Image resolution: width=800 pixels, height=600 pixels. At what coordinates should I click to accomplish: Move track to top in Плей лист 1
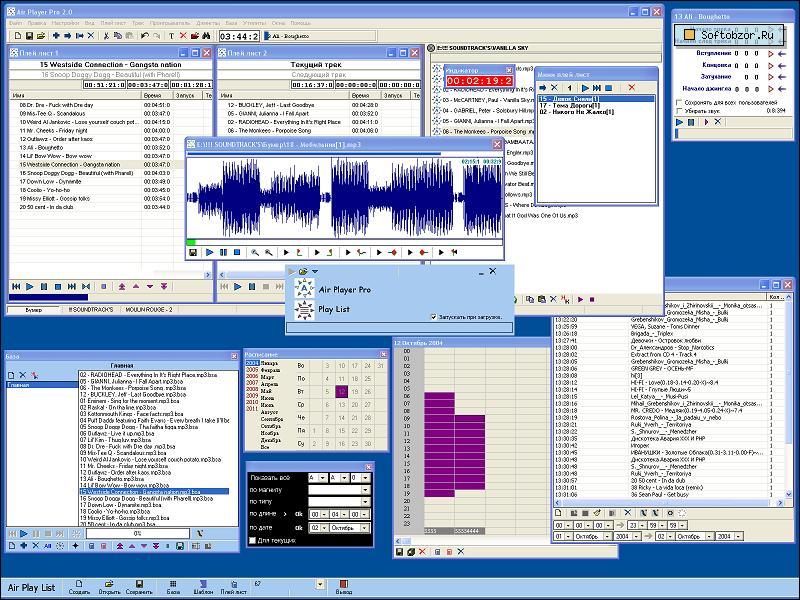click(122, 287)
